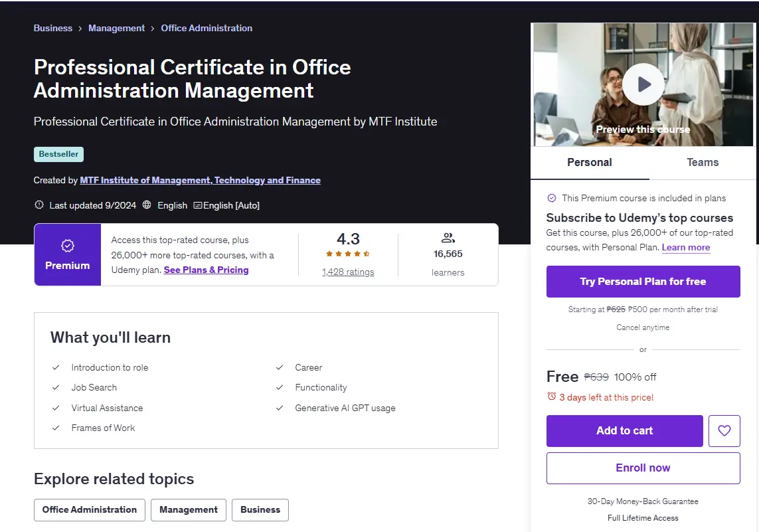Open See Plans & Pricing link
The height and width of the screenshot is (532, 759).
point(207,270)
